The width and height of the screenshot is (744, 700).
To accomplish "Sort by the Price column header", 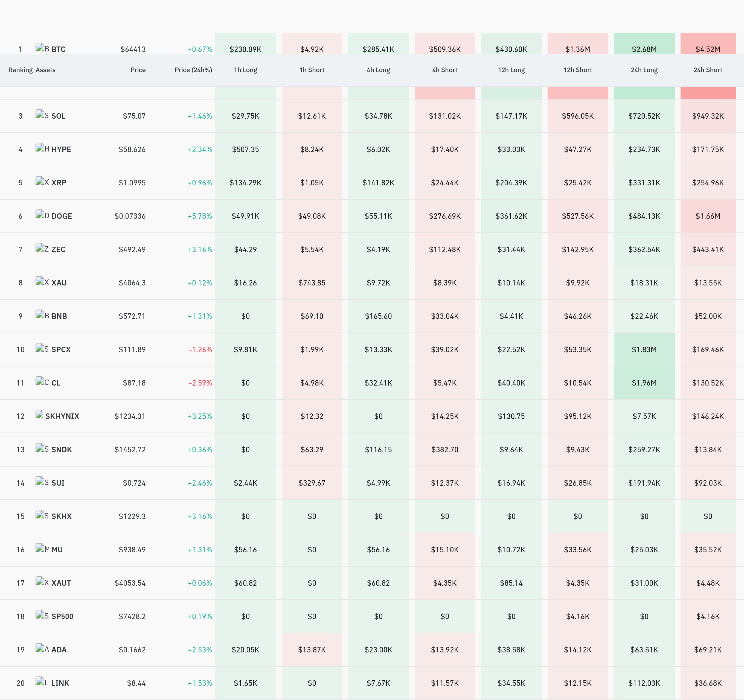I will click(138, 70).
